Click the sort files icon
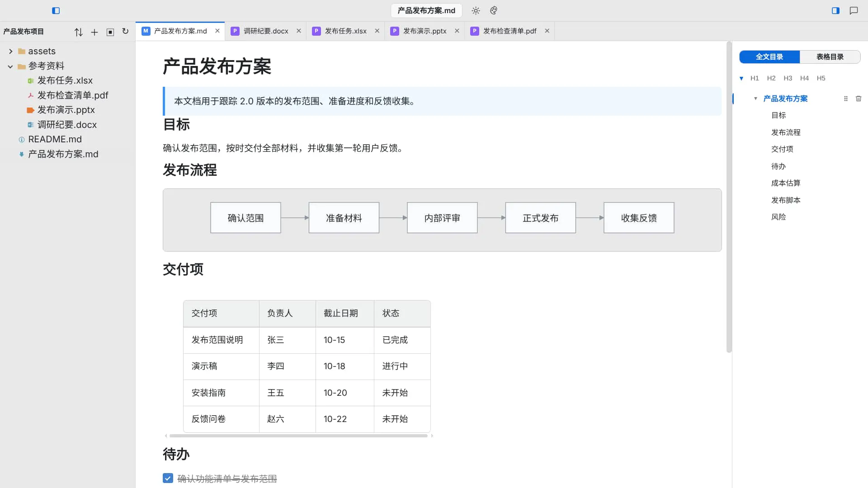Screen dimensions: 868x488 click(x=79, y=32)
